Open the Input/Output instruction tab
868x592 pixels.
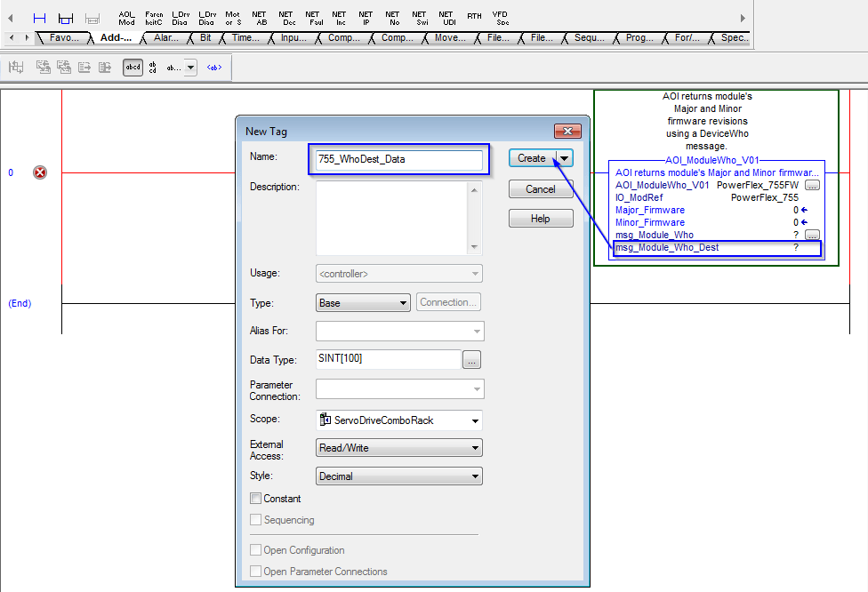pyautogui.click(x=293, y=37)
